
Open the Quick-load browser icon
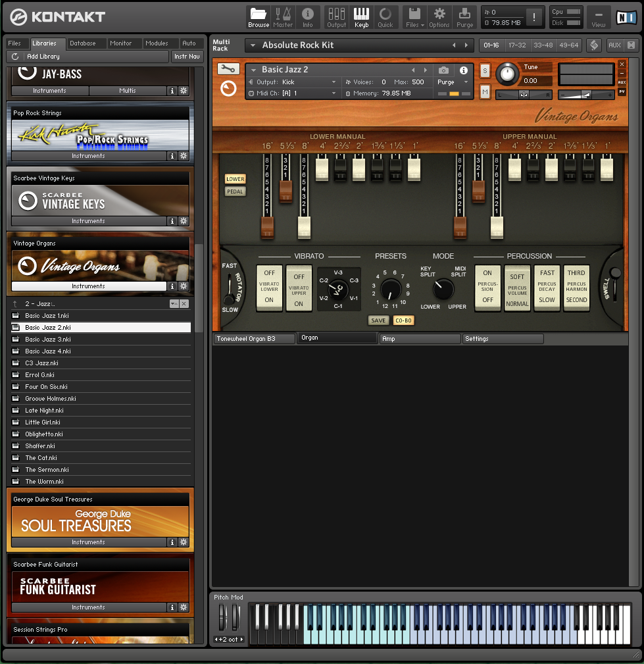(385, 17)
